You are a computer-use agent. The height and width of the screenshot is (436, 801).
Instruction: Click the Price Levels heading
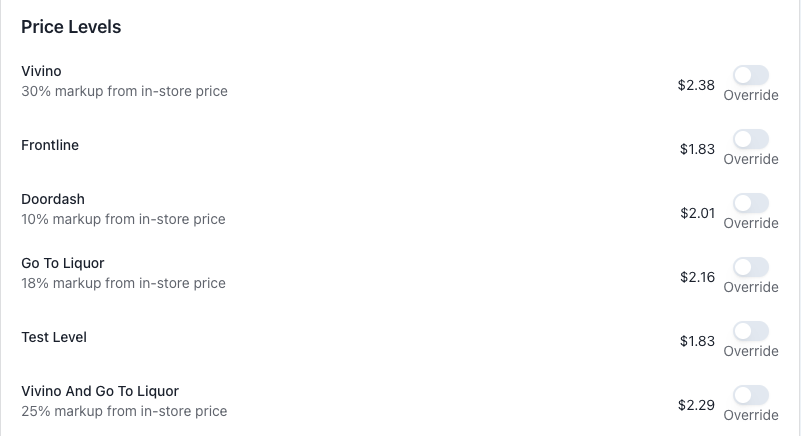pyautogui.click(x=71, y=28)
